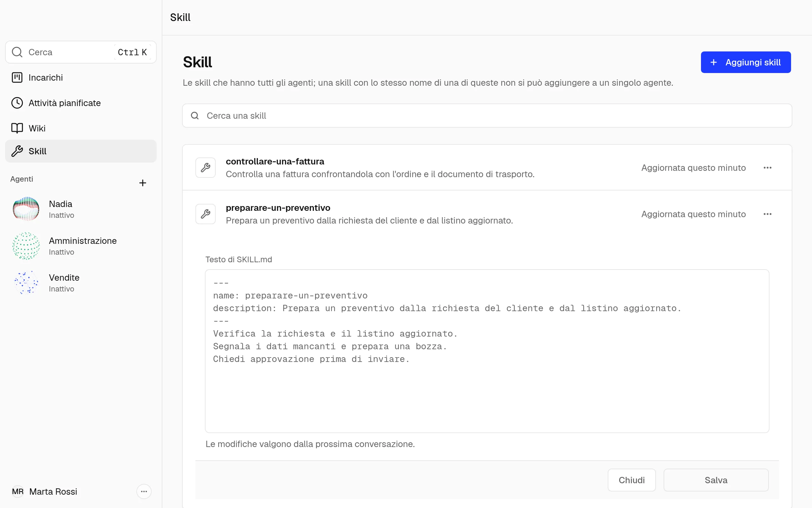Screen dimensions: 812x508
Task: Click the Ctrl K shortcut badge
Action: click(132, 52)
